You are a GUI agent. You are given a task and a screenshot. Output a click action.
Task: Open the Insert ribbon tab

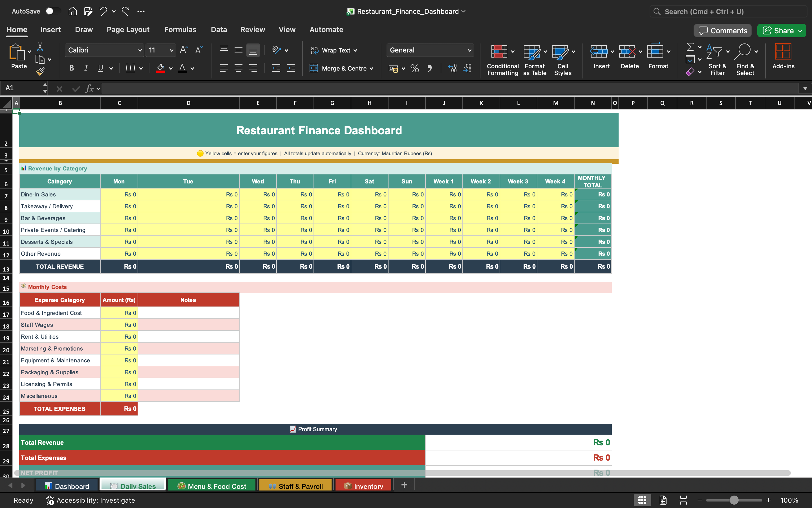click(x=50, y=30)
